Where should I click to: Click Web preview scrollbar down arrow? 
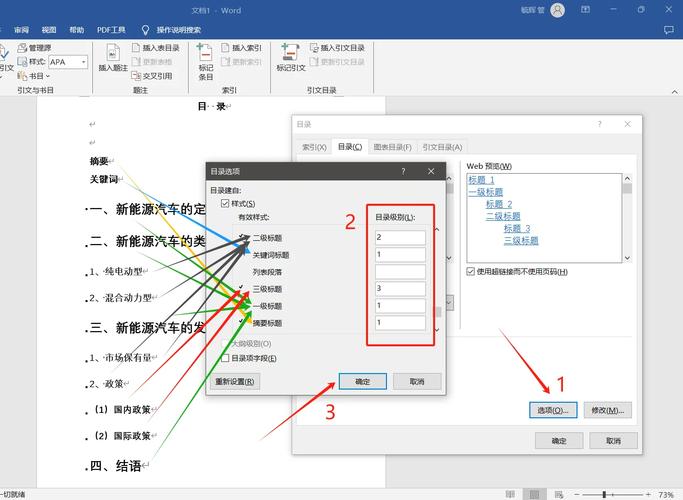(627, 258)
